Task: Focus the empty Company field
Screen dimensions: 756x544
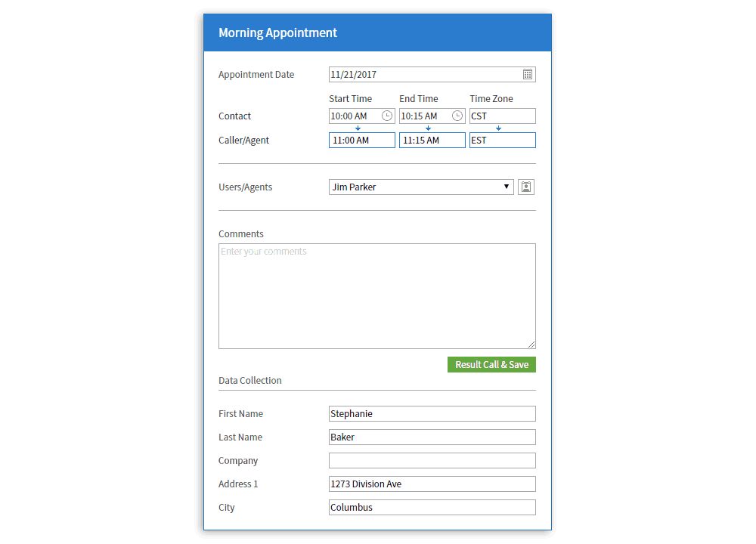Action: pyautogui.click(x=432, y=460)
